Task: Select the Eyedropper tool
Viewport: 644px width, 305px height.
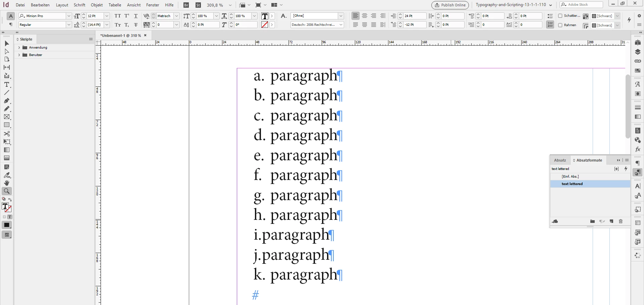Action: pos(7,175)
